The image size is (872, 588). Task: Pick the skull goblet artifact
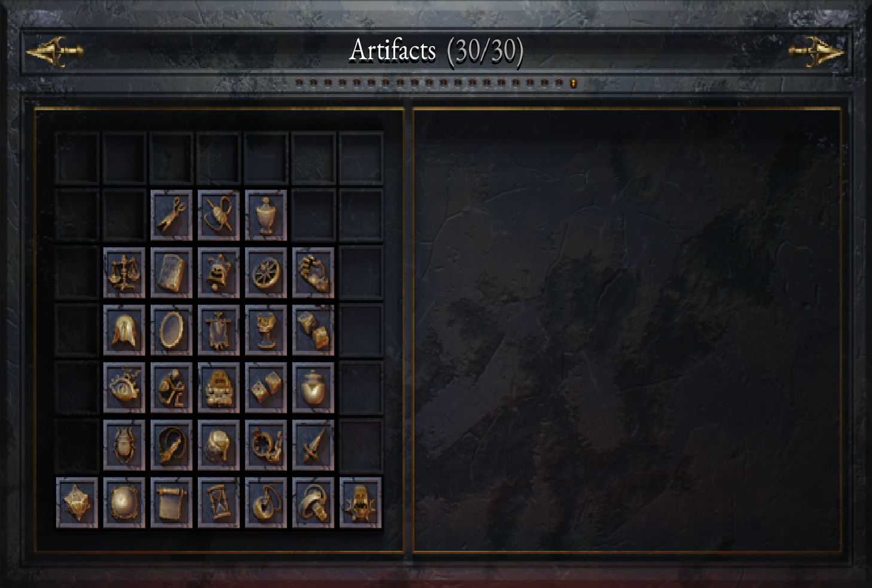click(x=266, y=330)
